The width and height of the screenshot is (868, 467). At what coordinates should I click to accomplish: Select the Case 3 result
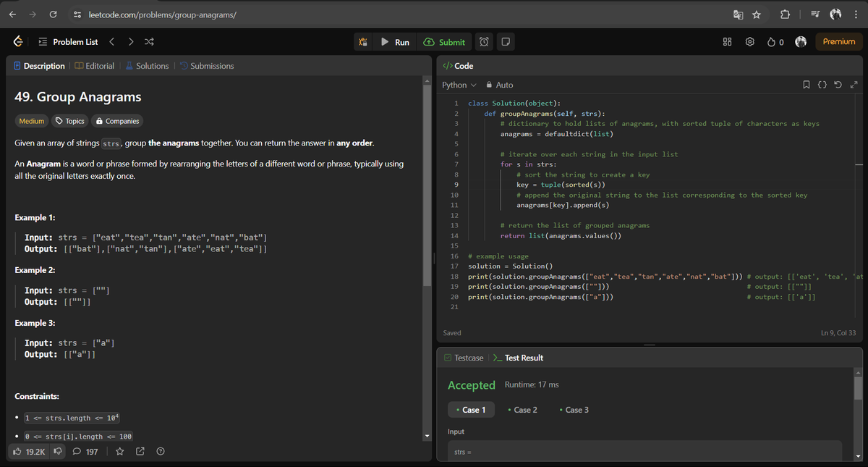tap(574, 410)
